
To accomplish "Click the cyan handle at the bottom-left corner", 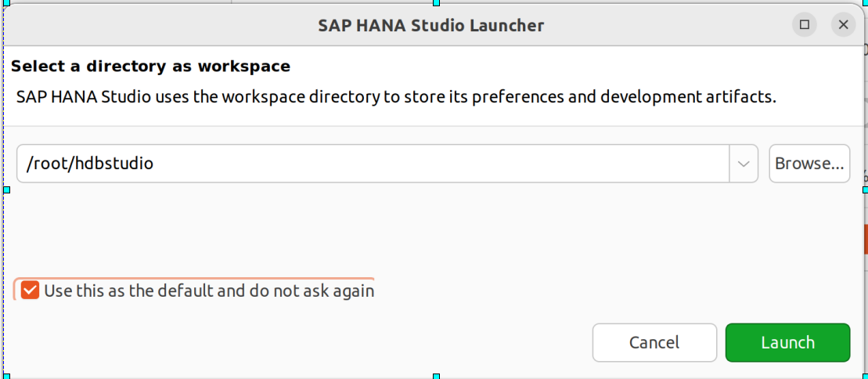I will click(x=6, y=377).
